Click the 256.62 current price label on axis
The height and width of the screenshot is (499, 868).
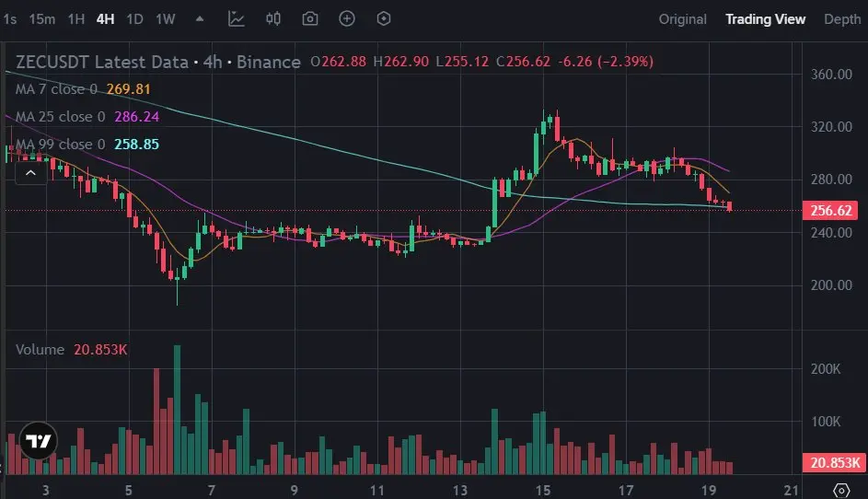tap(830, 211)
